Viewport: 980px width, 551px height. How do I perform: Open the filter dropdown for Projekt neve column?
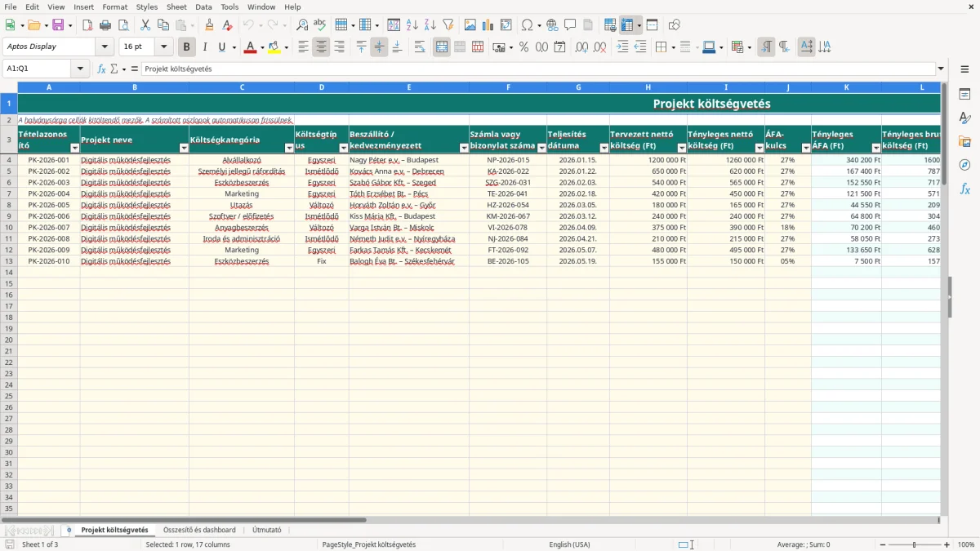[x=184, y=148]
